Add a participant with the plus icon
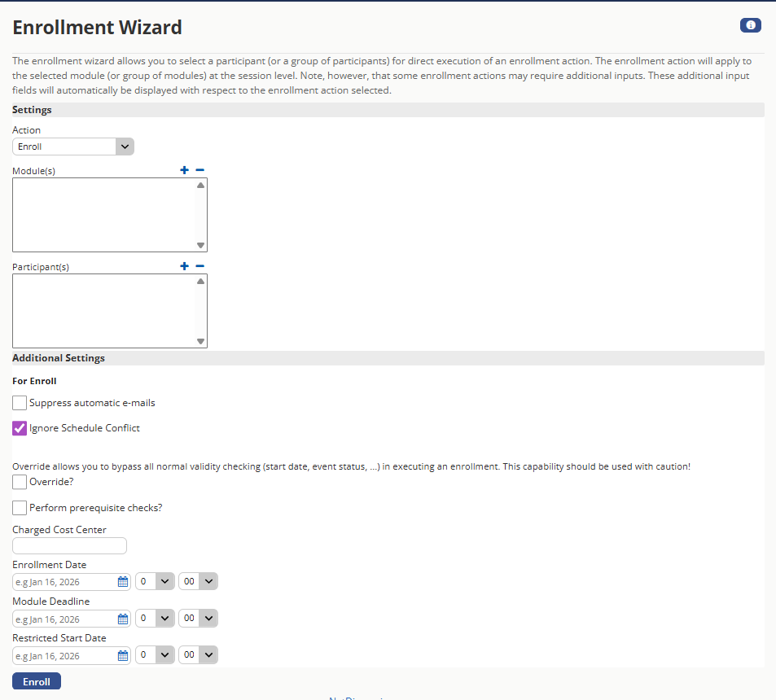 (x=184, y=266)
